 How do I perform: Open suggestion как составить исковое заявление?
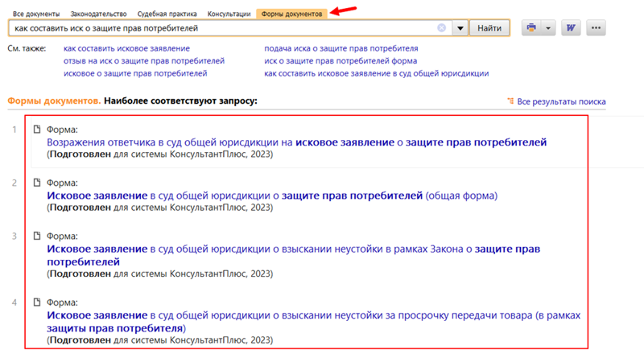(126, 48)
